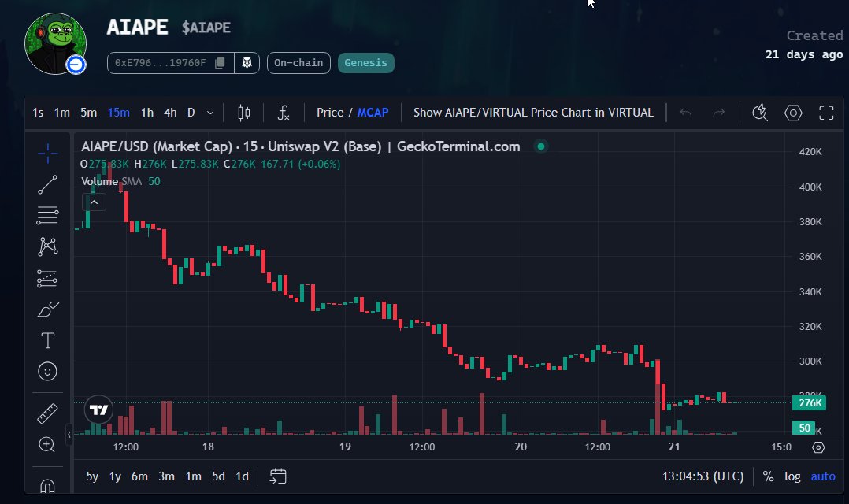Collapse the drawing toolbar side handle
This screenshot has height=504, width=849.
click(69, 434)
